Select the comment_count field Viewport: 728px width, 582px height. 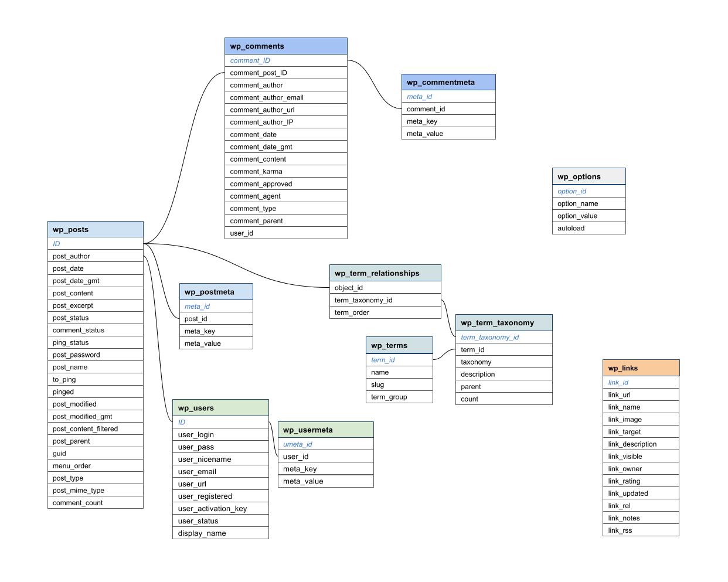click(96, 502)
